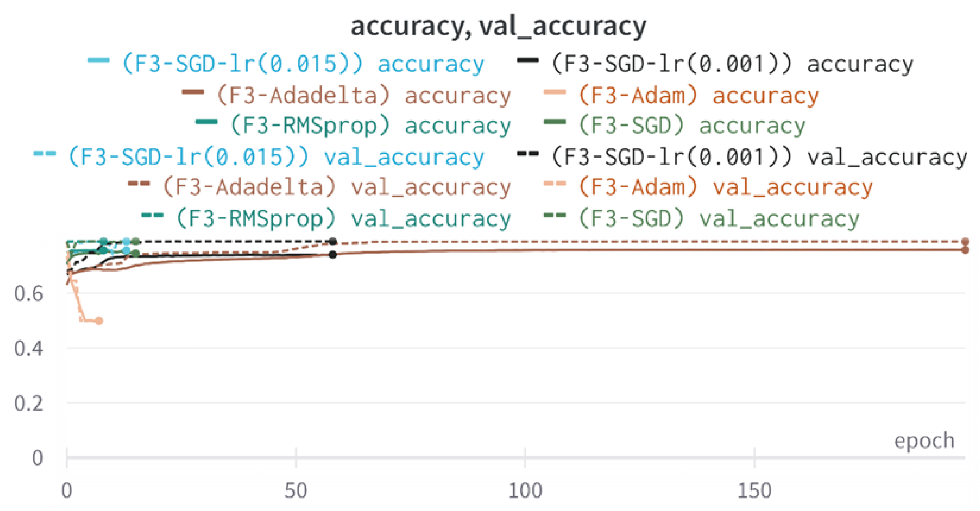Click the x-axis tick label 100
The height and width of the screenshot is (511, 980).
[525, 491]
